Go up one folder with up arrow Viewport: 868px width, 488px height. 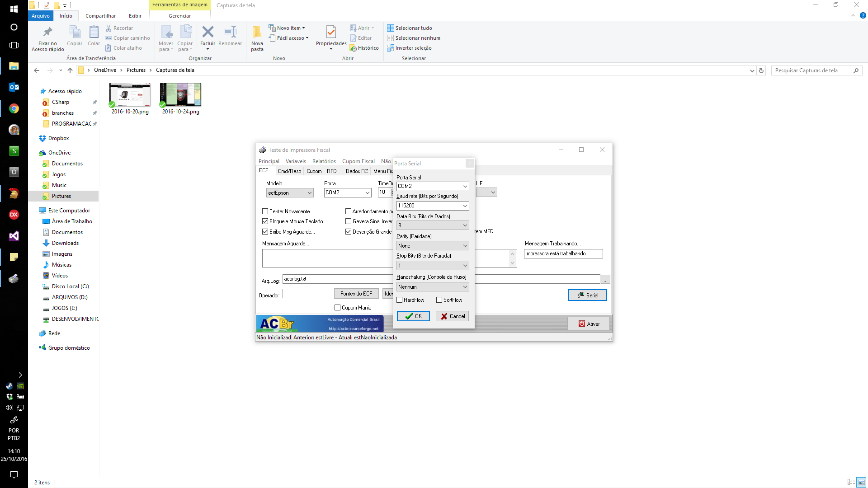(70, 70)
